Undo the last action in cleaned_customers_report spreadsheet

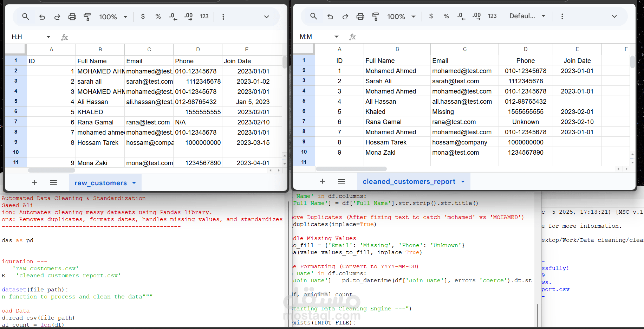click(330, 16)
